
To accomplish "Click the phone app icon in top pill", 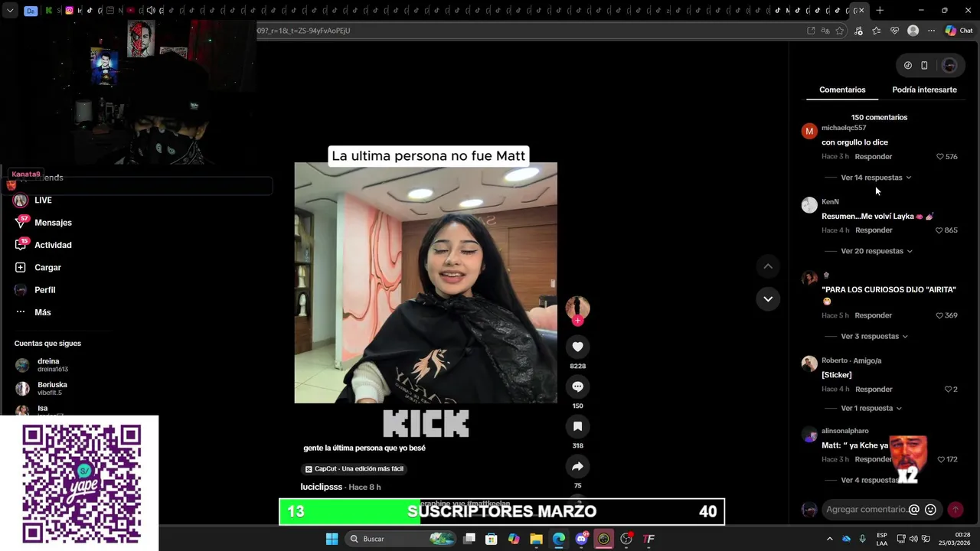I will tap(924, 65).
